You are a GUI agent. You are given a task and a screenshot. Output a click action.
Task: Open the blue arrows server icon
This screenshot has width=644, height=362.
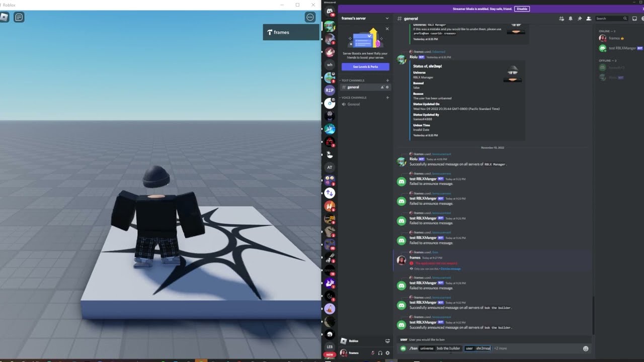[330, 193]
